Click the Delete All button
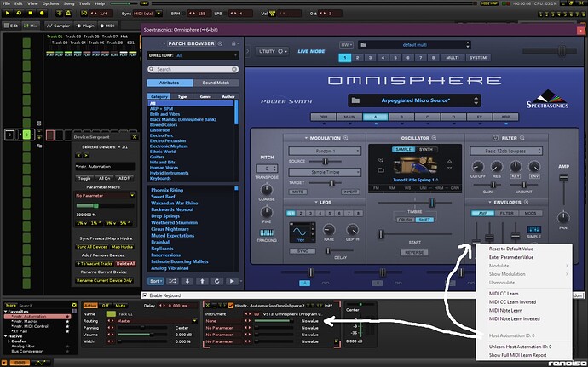The image size is (588, 367). pos(125,263)
